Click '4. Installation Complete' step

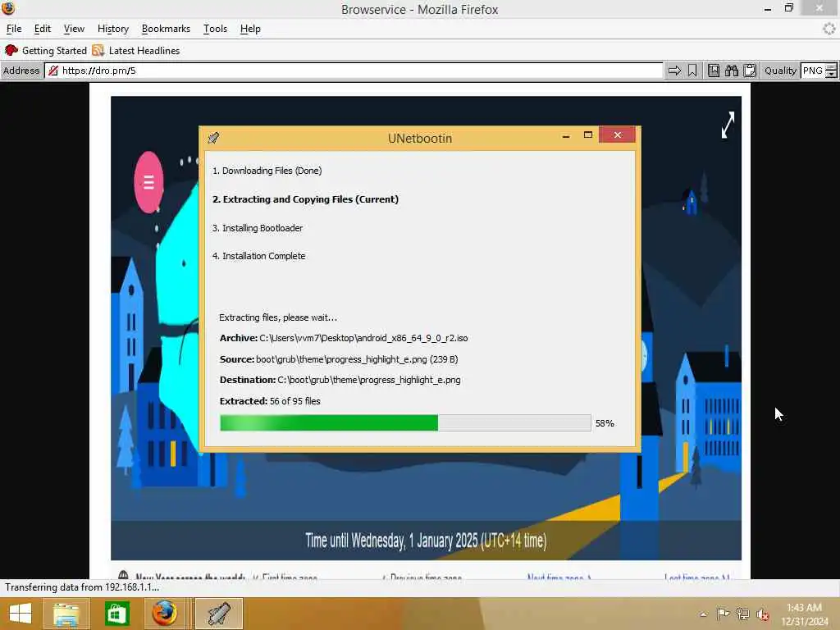[x=258, y=256]
